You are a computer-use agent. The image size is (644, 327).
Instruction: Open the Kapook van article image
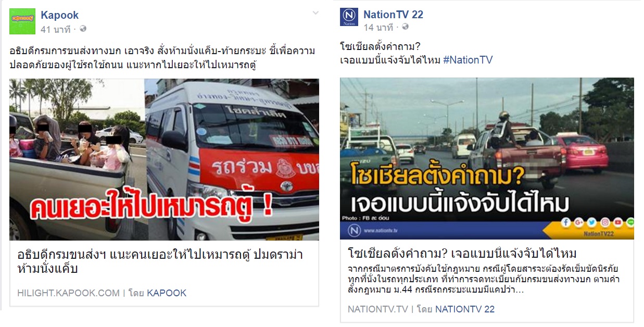point(164,159)
